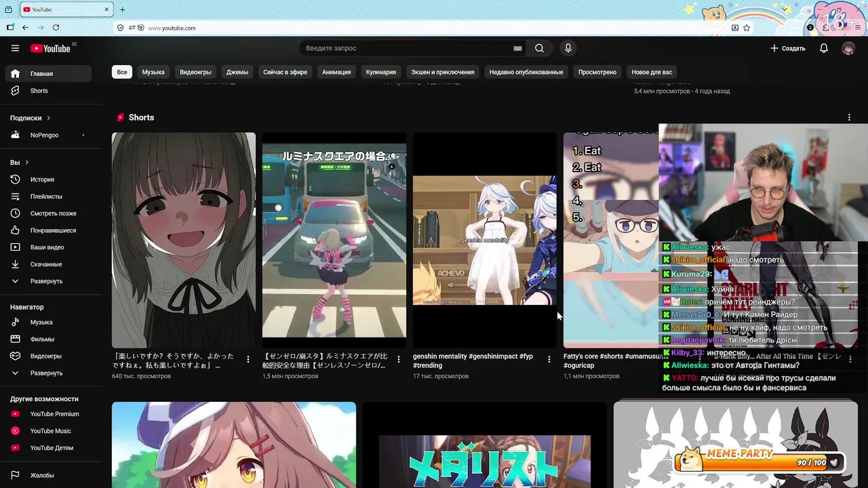Open Плейлисты in sidebar

(x=47, y=197)
